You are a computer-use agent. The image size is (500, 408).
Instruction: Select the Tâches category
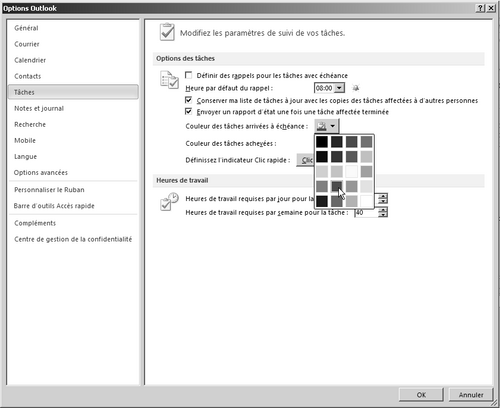[x=73, y=92]
